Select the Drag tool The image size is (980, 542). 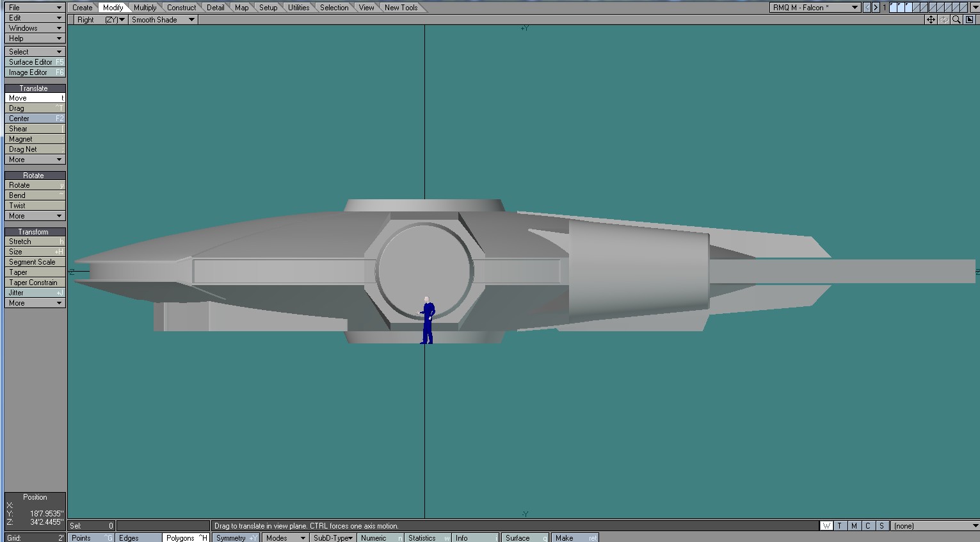click(35, 108)
